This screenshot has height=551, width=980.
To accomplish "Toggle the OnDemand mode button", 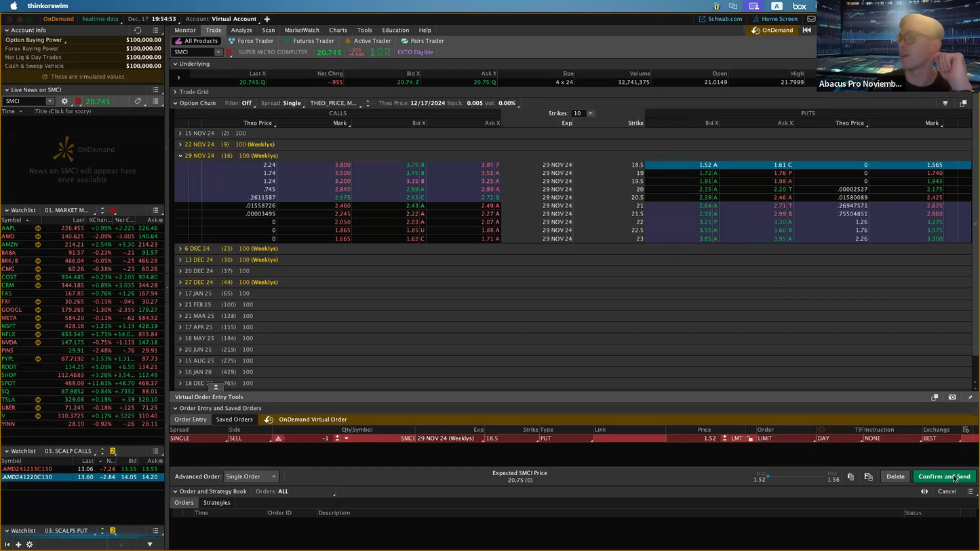I will click(x=772, y=30).
